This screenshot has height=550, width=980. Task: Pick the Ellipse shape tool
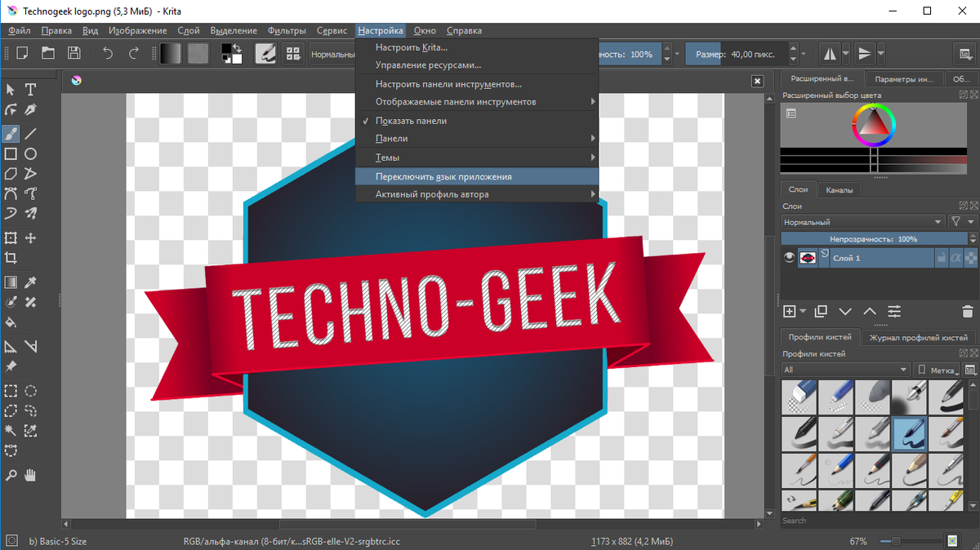click(30, 153)
